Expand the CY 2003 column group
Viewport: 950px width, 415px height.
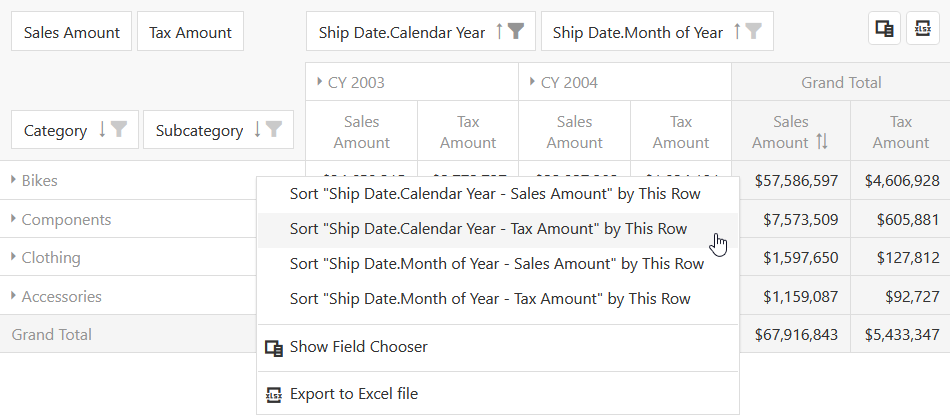319,82
